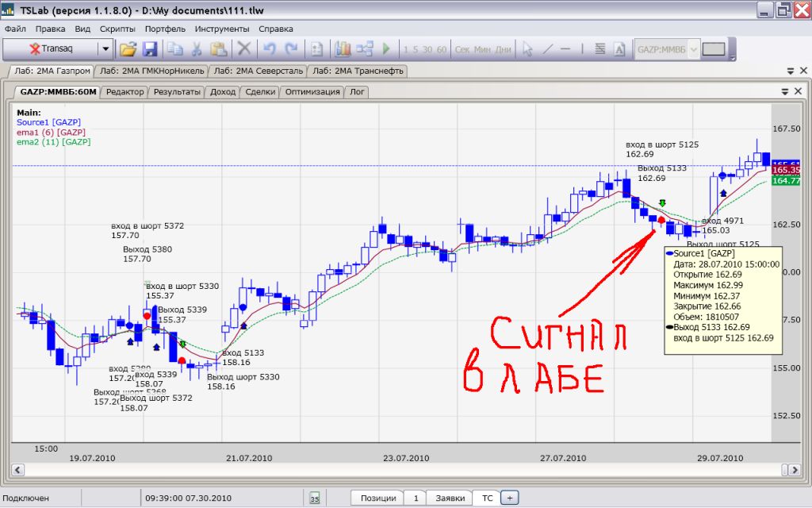
Task: Open the Правка menu
Action: tap(50, 29)
